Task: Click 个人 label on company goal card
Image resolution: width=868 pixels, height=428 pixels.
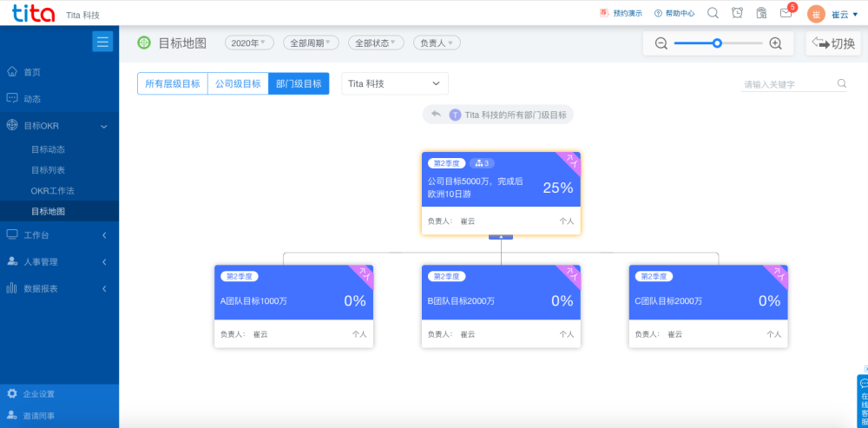Action: (x=567, y=221)
